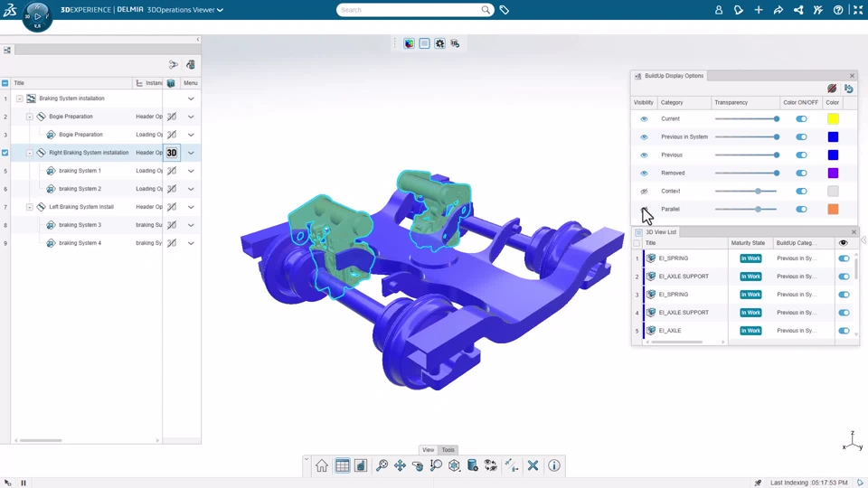Click the search magnifier icon
868x488 pixels.
click(486, 10)
